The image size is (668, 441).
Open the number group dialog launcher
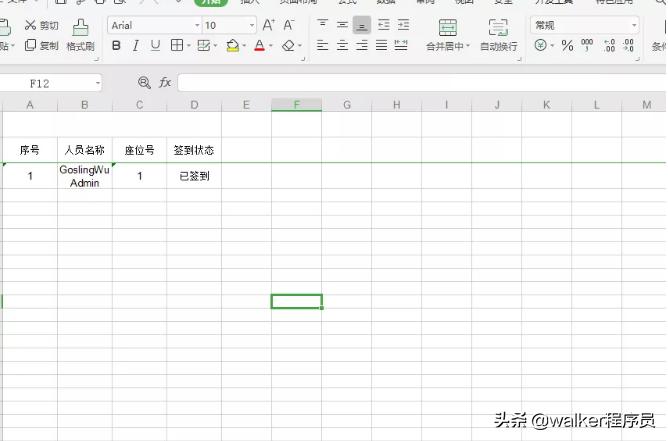[637, 59]
